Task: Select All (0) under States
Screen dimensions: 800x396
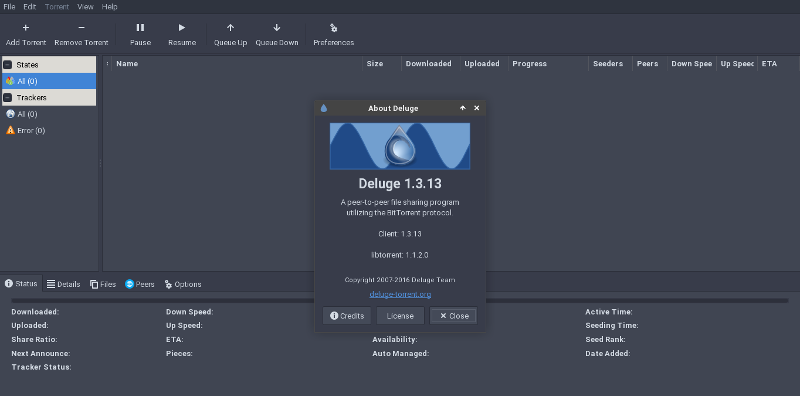Action: (49, 81)
